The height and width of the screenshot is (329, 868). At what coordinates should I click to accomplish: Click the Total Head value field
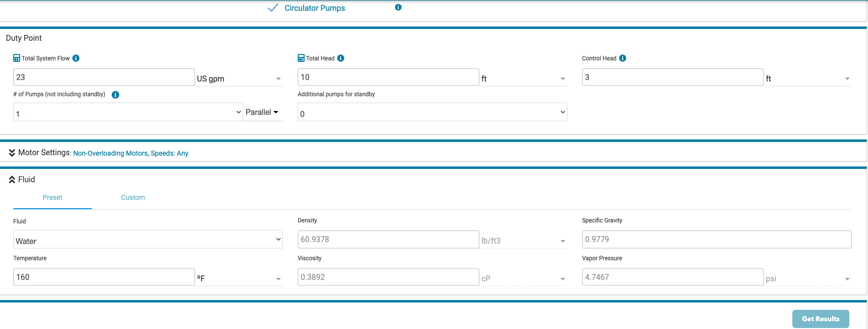(389, 78)
